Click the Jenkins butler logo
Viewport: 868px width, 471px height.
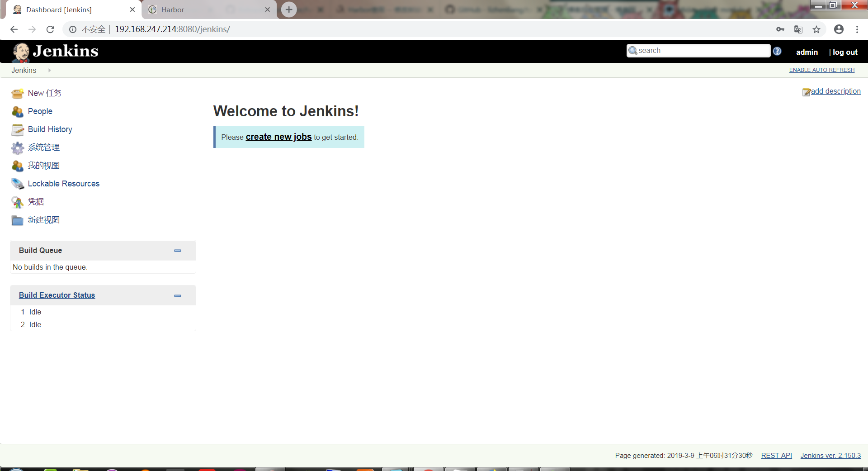(x=21, y=52)
